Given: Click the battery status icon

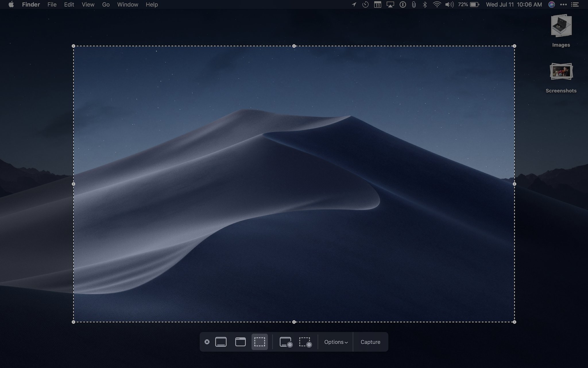Looking at the screenshot, I should coord(475,5).
